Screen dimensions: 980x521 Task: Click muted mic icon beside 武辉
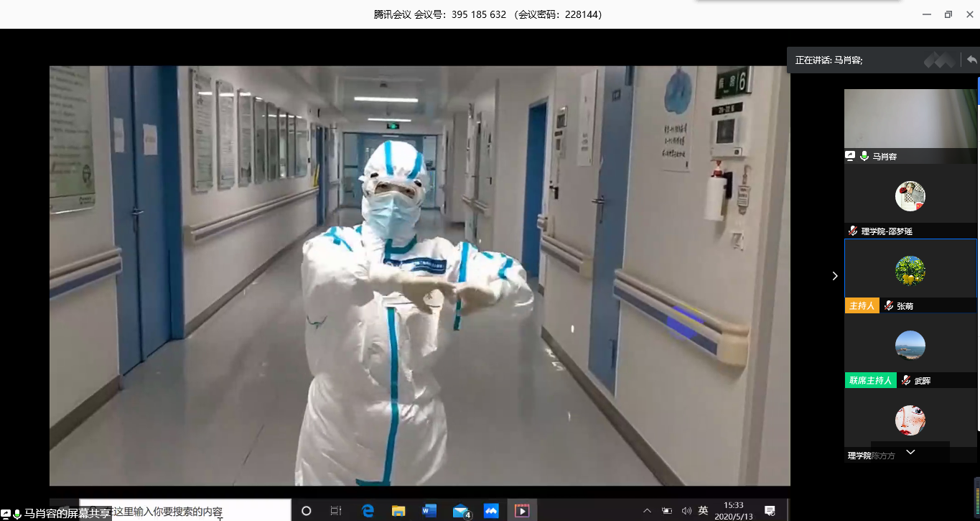906,380
